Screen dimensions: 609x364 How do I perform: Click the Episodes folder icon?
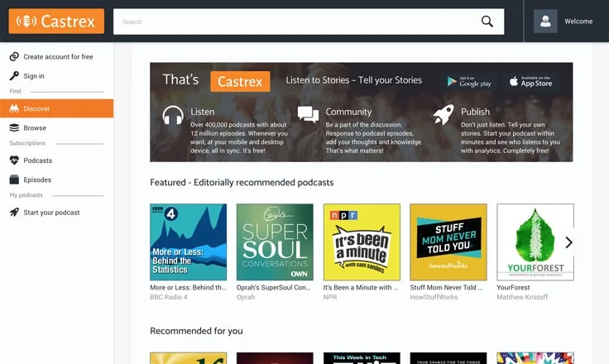(14, 180)
